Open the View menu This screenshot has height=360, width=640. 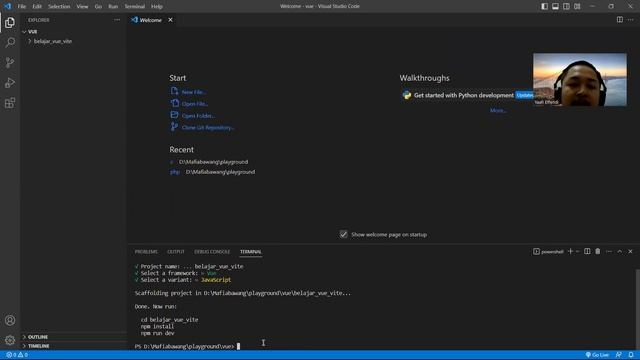point(82,6)
